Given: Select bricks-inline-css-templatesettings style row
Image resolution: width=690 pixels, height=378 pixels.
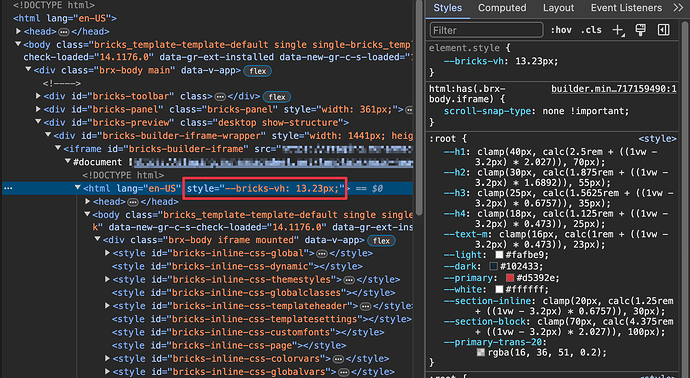Looking at the screenshot, I should click(262, 319).
